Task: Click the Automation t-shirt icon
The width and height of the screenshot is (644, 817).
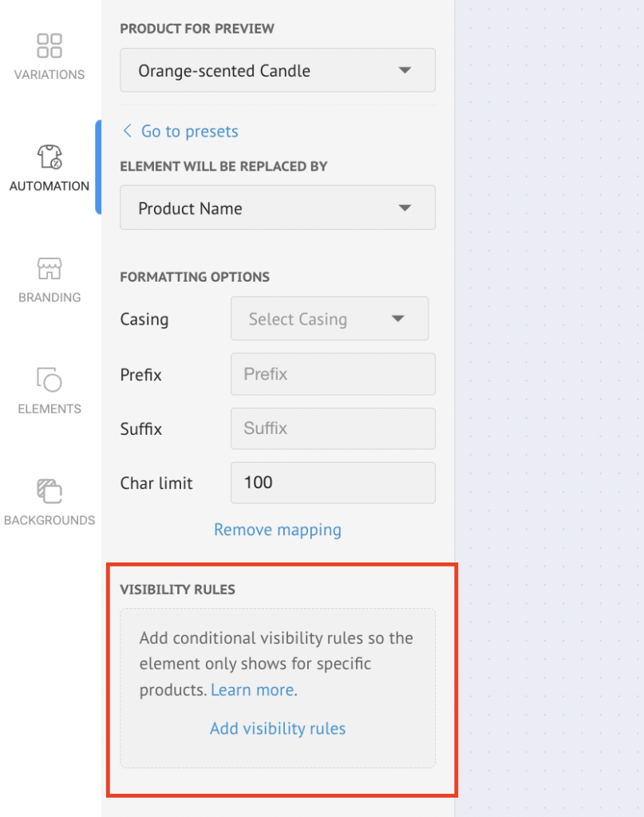Action: coord(49,156)
